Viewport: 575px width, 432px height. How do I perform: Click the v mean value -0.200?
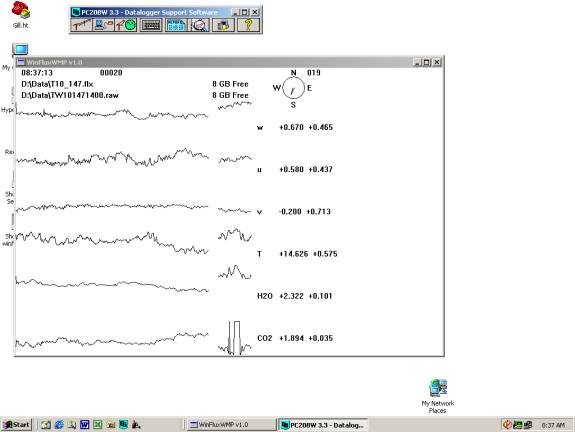coord(290,212)
